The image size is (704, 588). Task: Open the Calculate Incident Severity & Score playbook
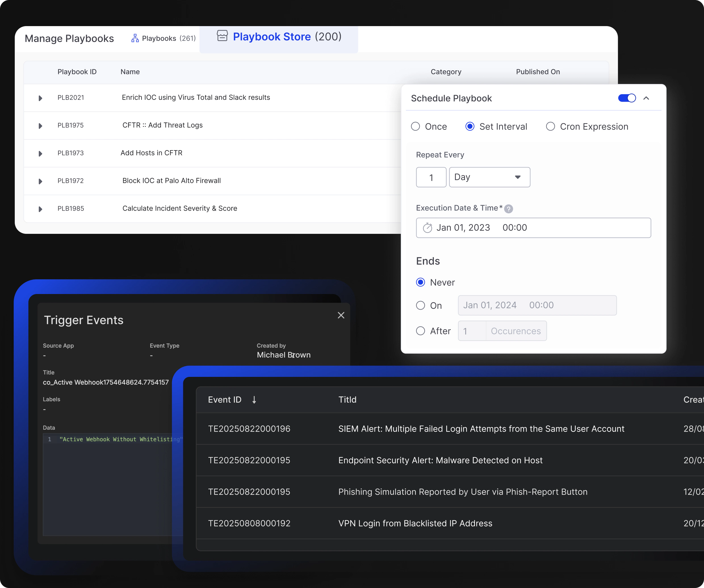180,208
